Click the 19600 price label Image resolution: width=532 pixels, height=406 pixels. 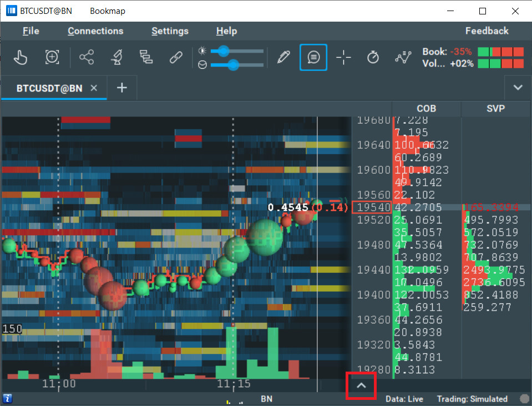373,170
